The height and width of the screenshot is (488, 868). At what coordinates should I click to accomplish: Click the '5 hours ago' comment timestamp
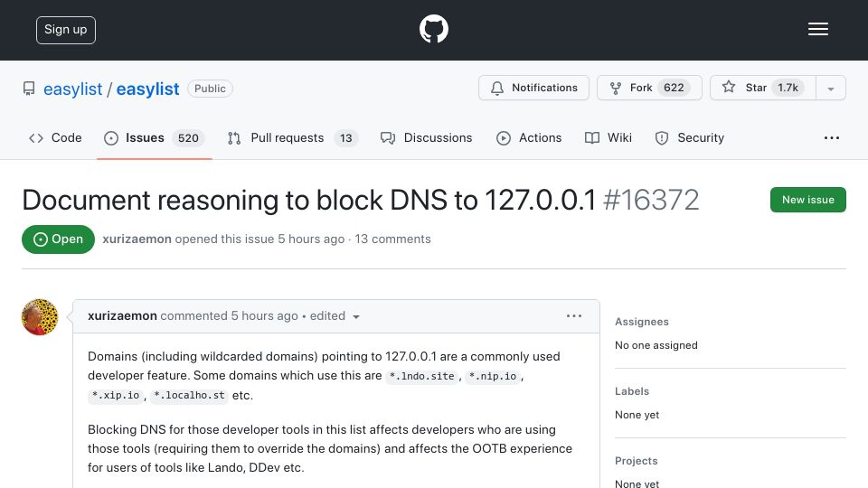click(265, 316)
